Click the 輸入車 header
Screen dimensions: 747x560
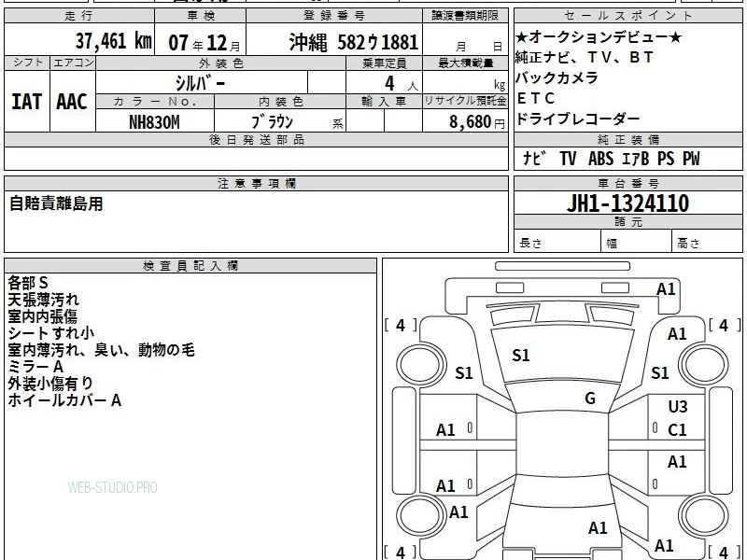[x=384, y=102]
